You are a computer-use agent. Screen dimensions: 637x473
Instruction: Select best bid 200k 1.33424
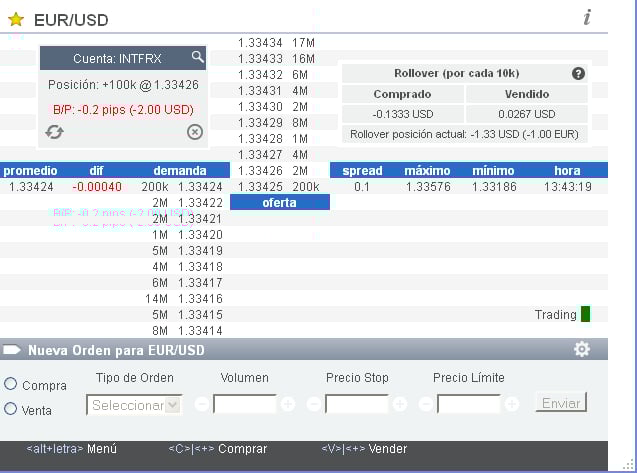coord(182,187)
